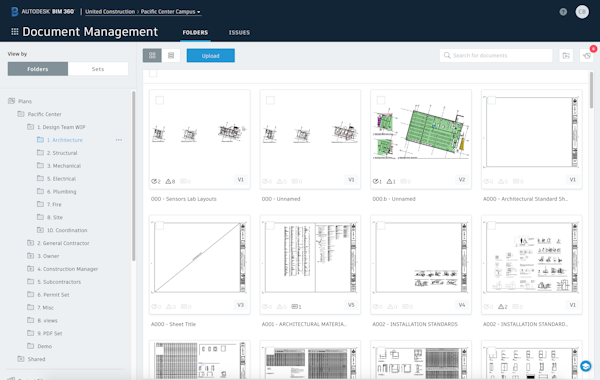Open the user profile avatar
This screenshot has width=600, height=380.
[582, 12]
